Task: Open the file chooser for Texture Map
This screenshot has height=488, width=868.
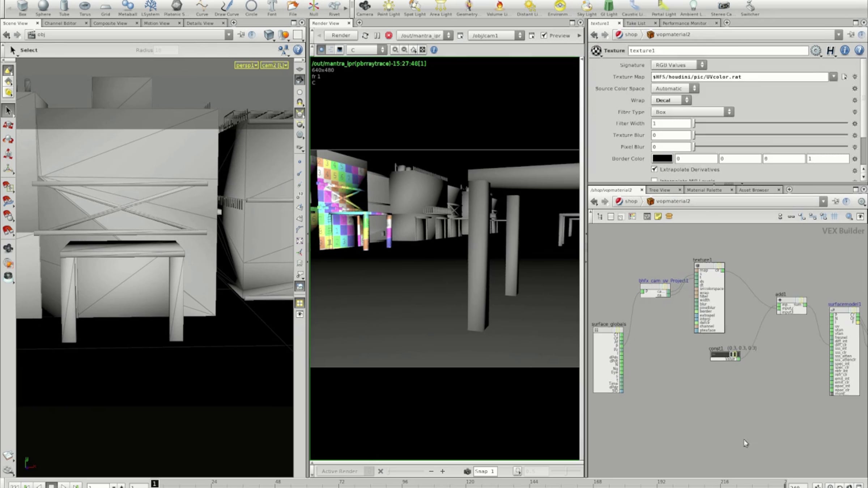Action: (844, 77)
